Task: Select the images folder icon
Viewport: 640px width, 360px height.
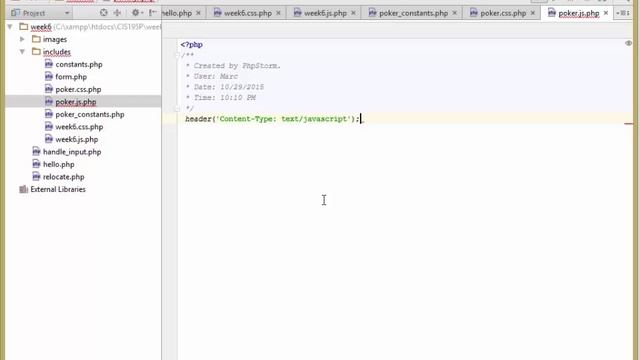Action: pos(36,39)
